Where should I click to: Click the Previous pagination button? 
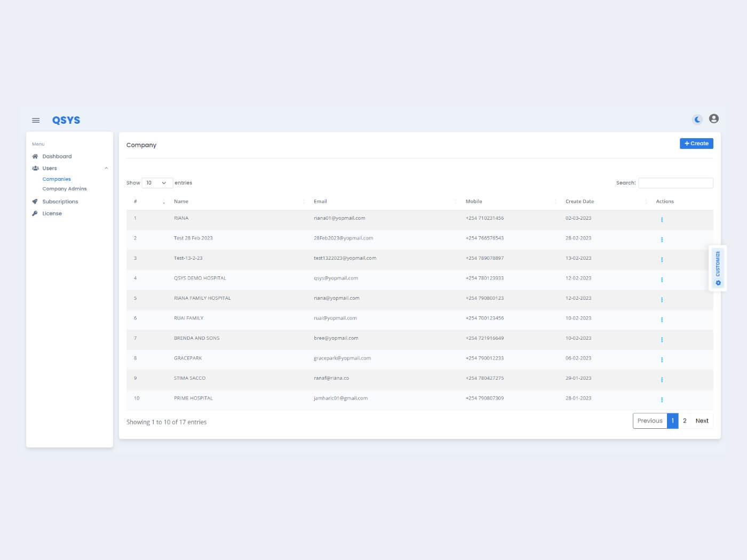[650, 421]
